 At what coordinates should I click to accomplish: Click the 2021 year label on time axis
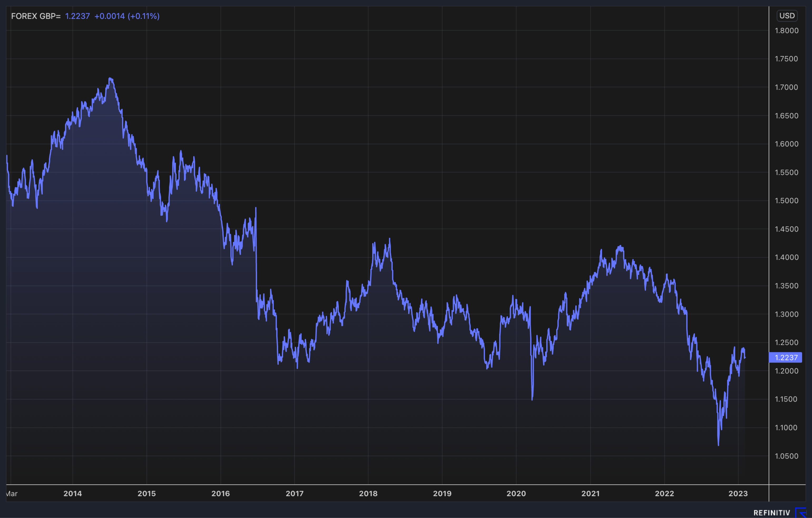coord(590,493)
